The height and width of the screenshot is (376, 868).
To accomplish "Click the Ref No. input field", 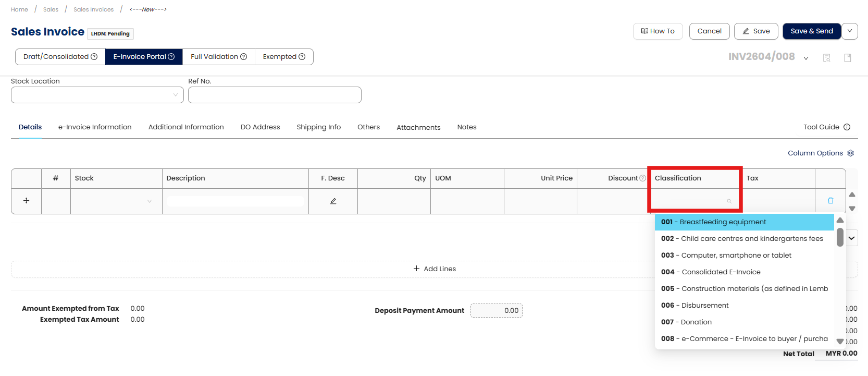I will tap(275, 95).
